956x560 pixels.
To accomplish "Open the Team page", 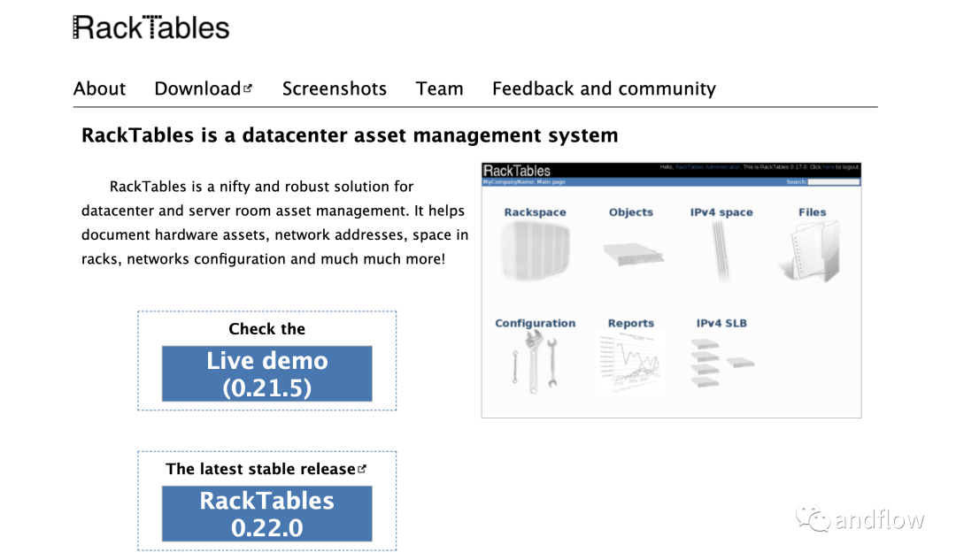I will [x=439, y=88].
